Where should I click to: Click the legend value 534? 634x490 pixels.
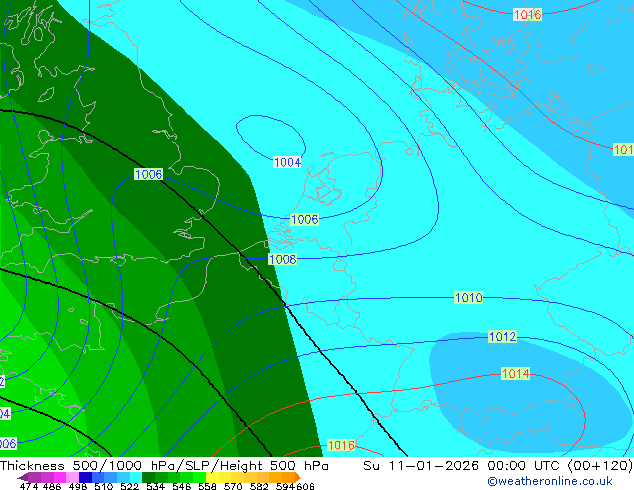(155, 486)
